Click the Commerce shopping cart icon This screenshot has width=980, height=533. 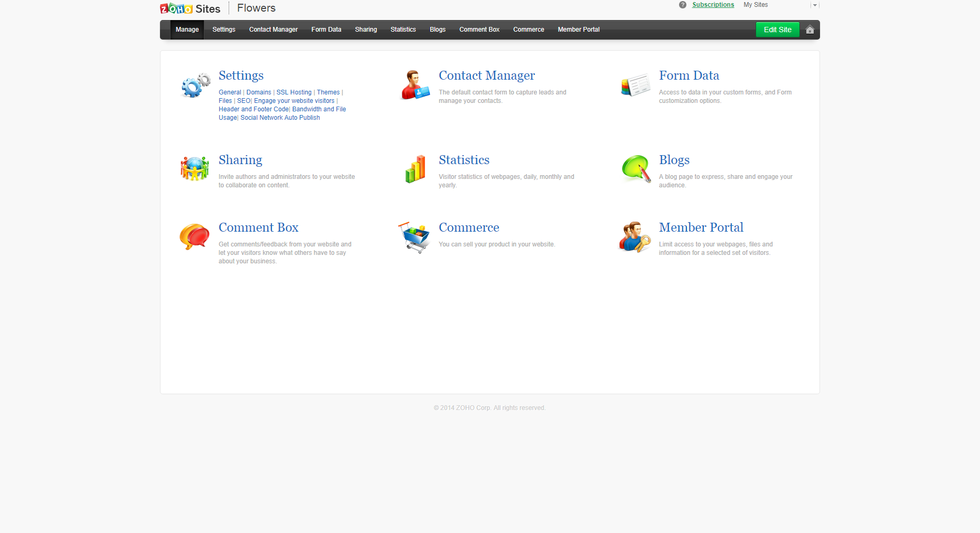pos(414,237)
